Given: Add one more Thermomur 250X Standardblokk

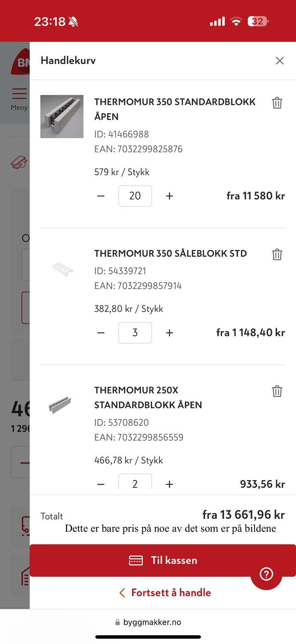Looking at the screenshot, I should click(x=169, y=484).
